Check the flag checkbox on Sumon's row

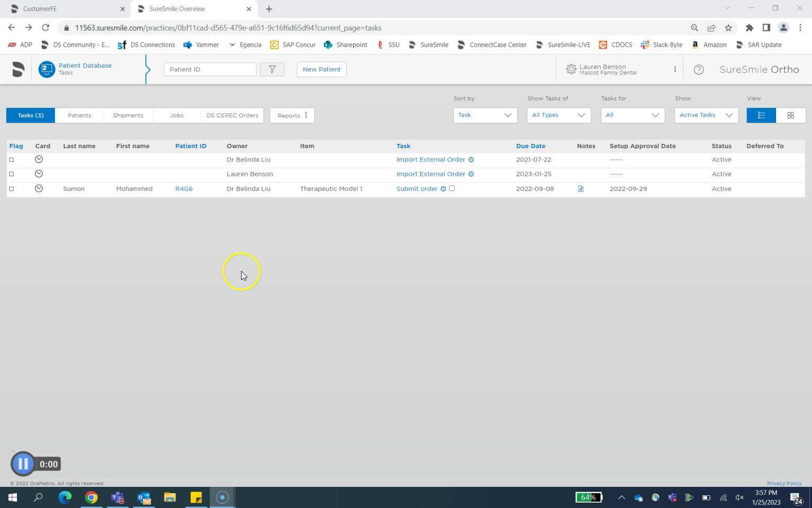coord(12,188)
